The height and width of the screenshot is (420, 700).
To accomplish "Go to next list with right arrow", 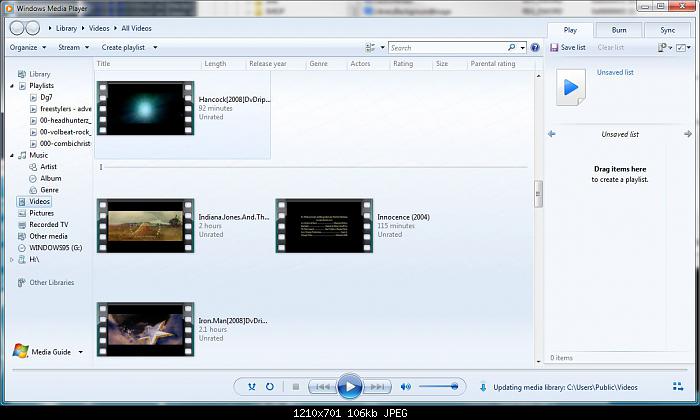I will coord(688,134).
